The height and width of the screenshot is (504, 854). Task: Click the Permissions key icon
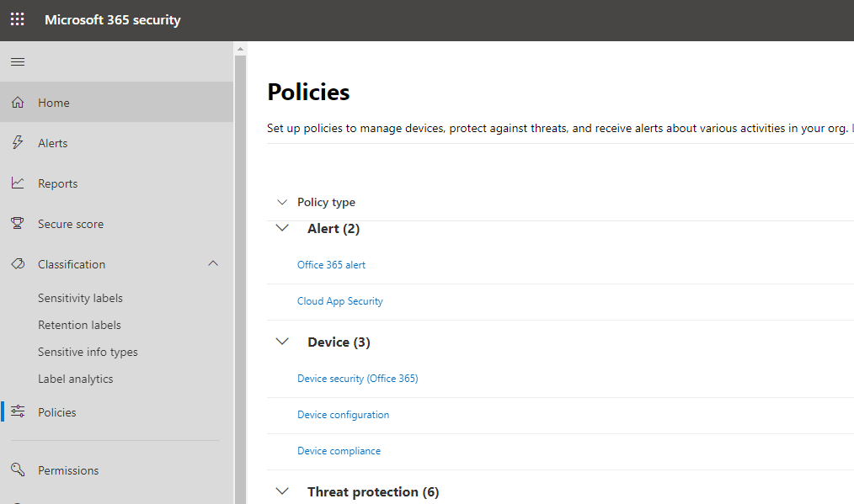(x=18, y=470)
